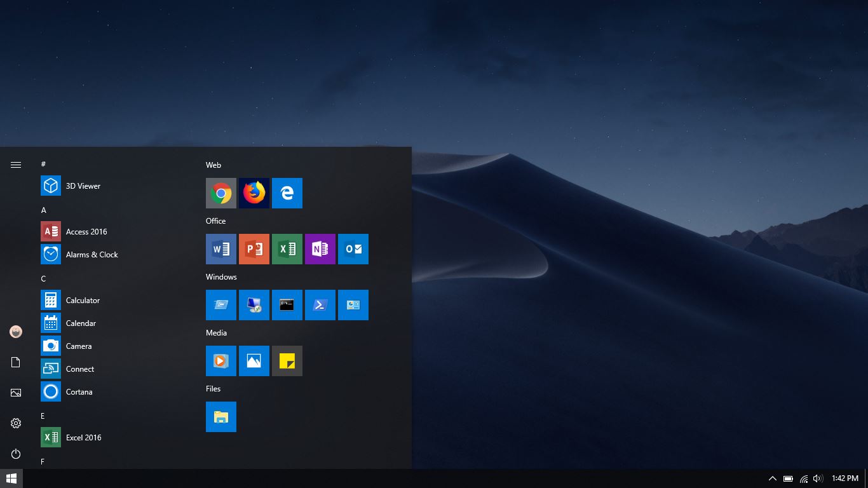Open the Excel tile in Office group
The height and width of the screenshot is (488, 868).
click(287, 249)
